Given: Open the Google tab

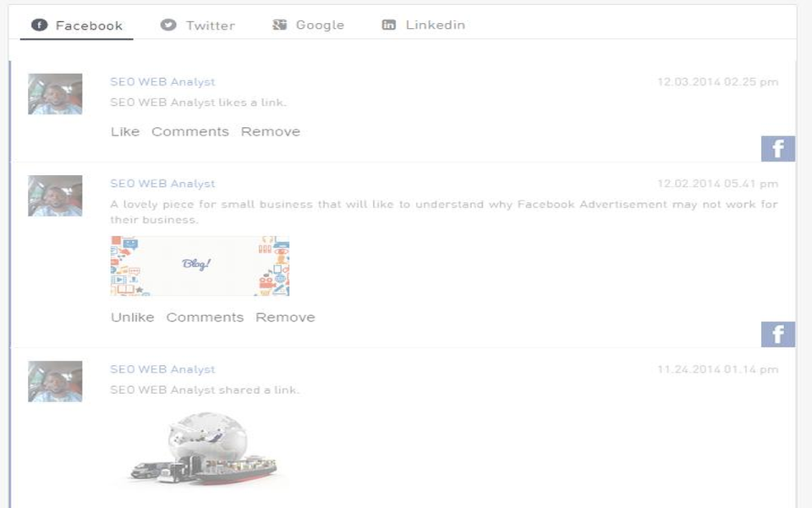Looking at the screenshot, I should click(x=319, y=25).
